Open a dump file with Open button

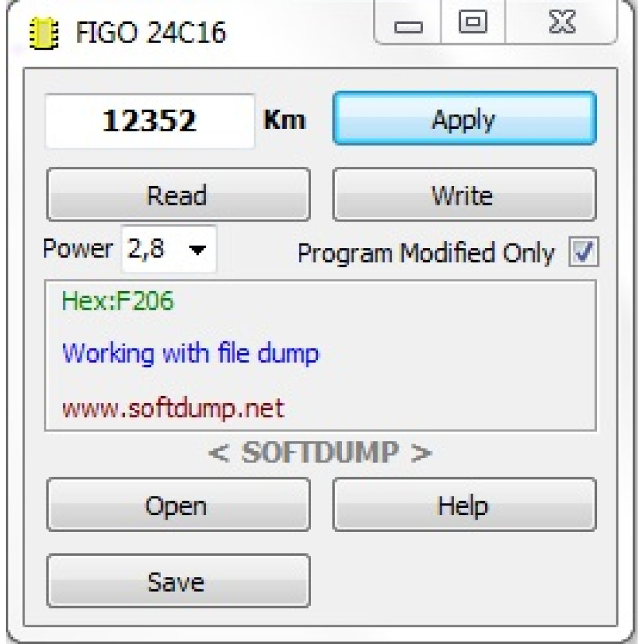tap(178, 505)
